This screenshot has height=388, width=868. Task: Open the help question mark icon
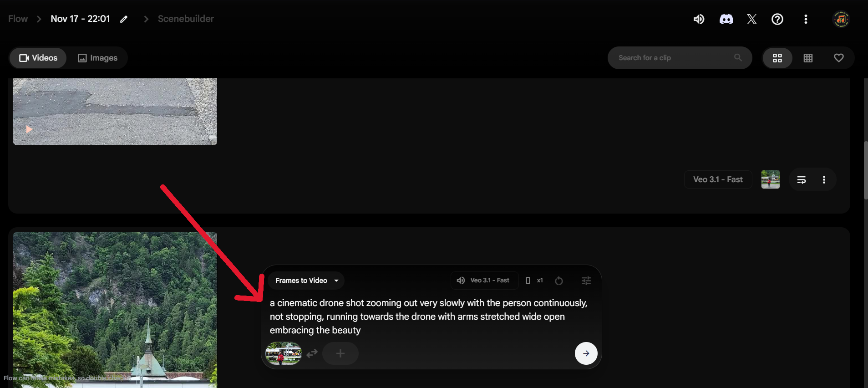tap(777, 19)
